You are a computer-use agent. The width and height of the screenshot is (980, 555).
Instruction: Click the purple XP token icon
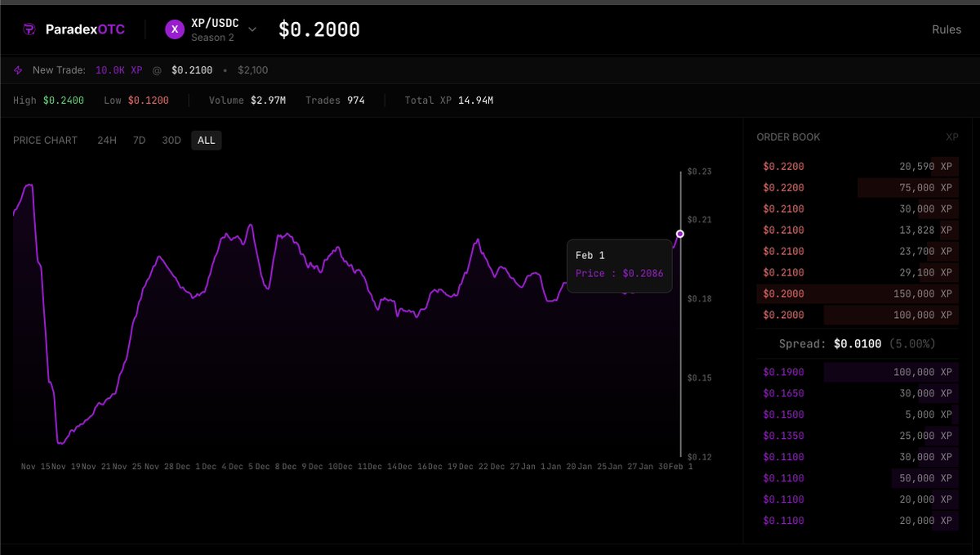(x=174, y=29)
